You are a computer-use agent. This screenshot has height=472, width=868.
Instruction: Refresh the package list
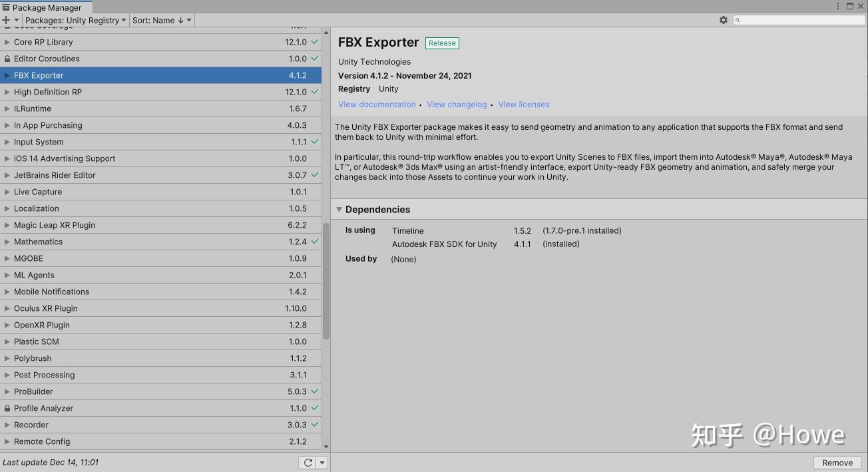tap(307, 462)
